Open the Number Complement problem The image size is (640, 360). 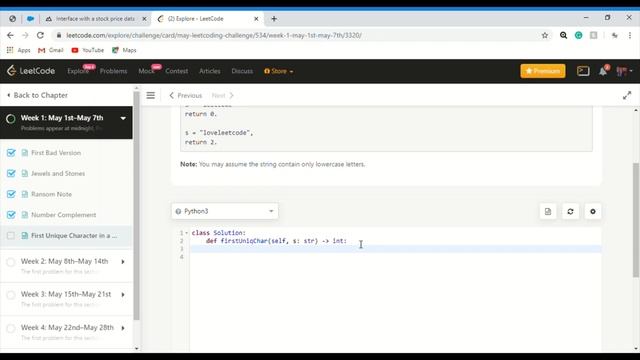[x=64, y=215]
